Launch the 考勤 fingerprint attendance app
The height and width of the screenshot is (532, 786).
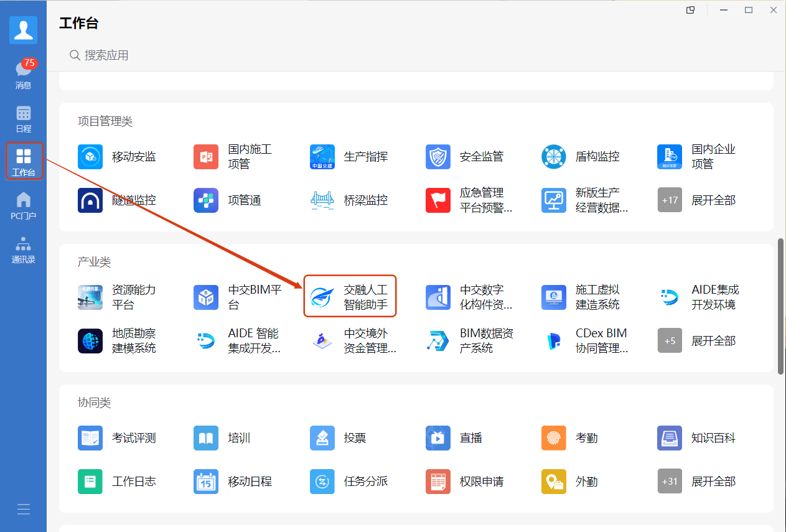(569, 438)
